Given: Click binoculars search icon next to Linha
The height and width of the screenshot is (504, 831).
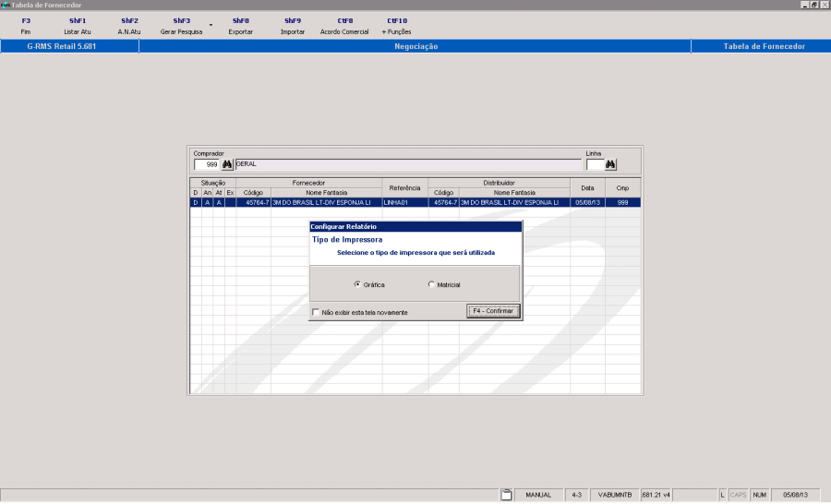Looking at the screenshot, I should 610,165.
